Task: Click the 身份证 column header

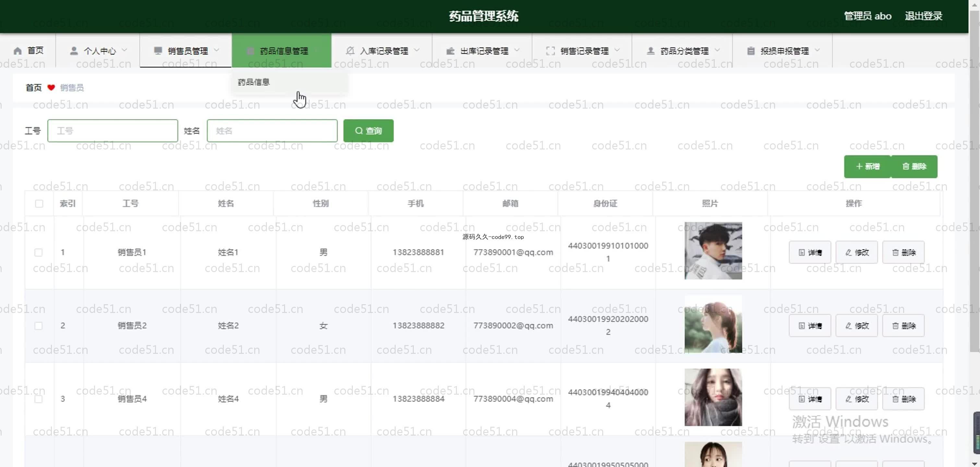Action: (x=605, y=204)
